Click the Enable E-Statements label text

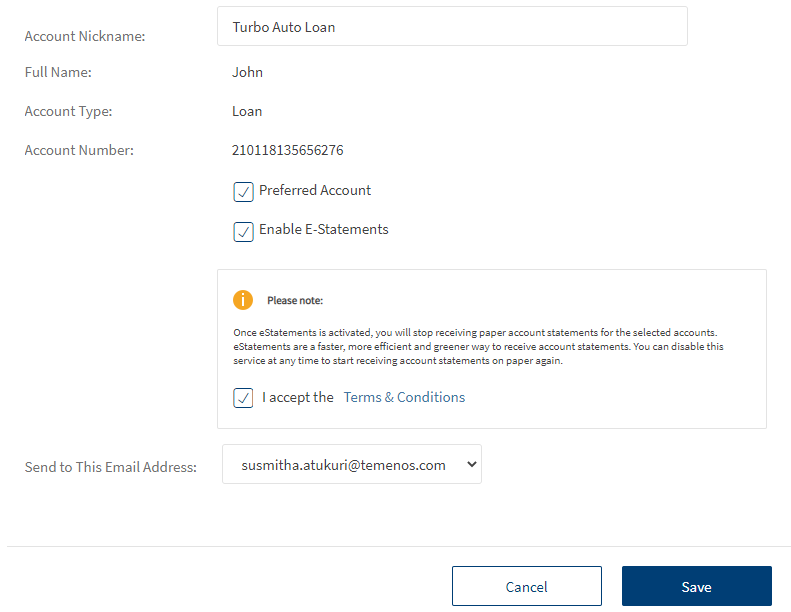tap(323, 230)
